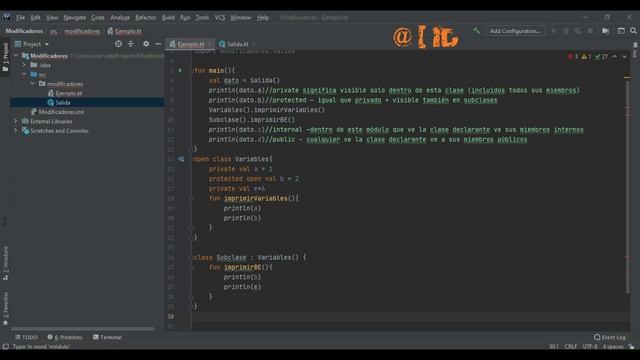The image size is (640, 360).
Task: Open Project Structure from the toolbar icon
Action: click(x=606, y=31)
